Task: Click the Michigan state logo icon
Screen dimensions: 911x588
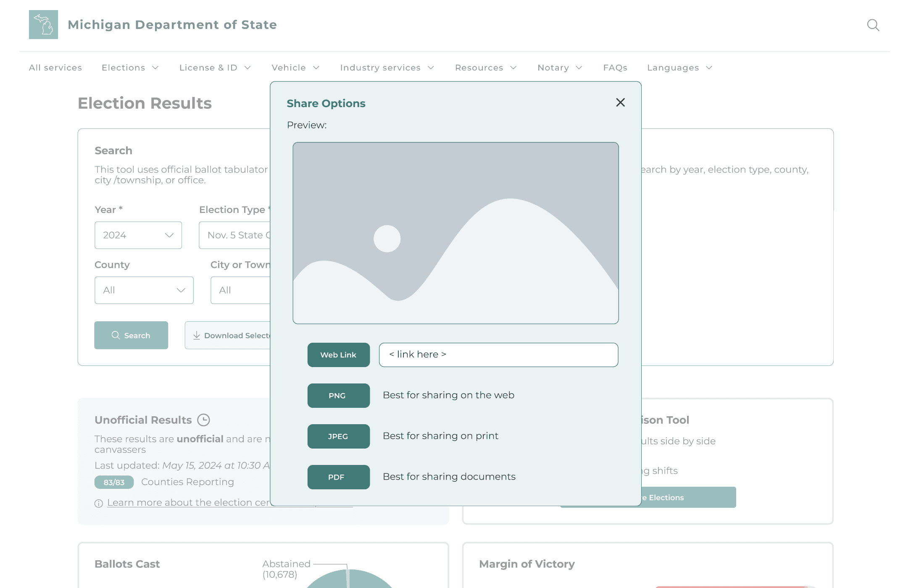Action: click(x=43, y=25)
